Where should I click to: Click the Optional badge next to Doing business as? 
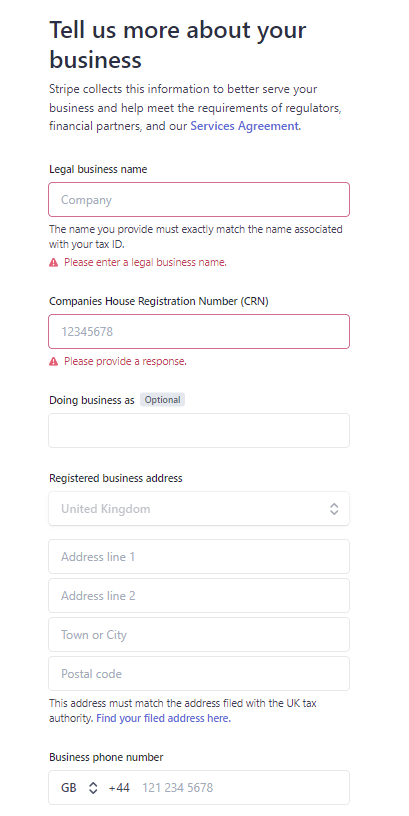[162, 400]
